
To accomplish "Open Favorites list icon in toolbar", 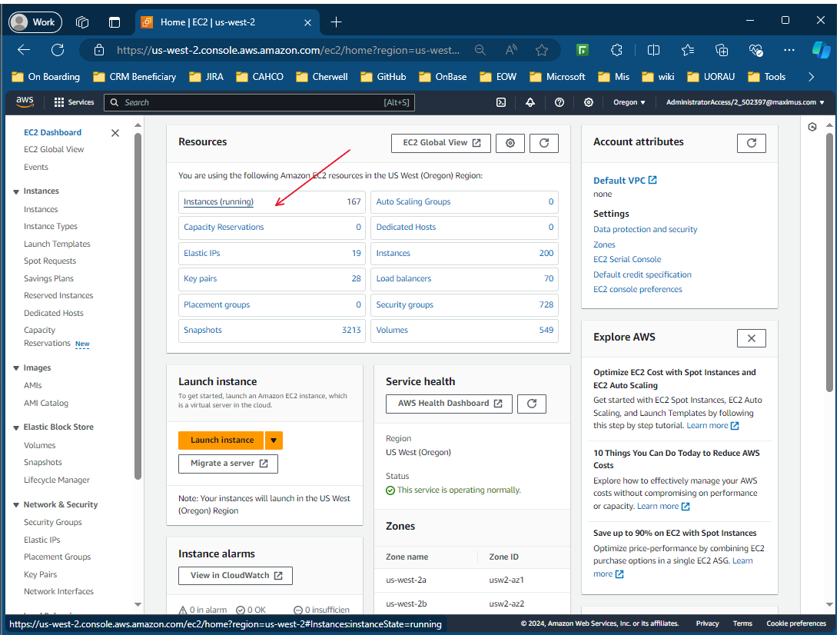I will (x=688, y=50).
